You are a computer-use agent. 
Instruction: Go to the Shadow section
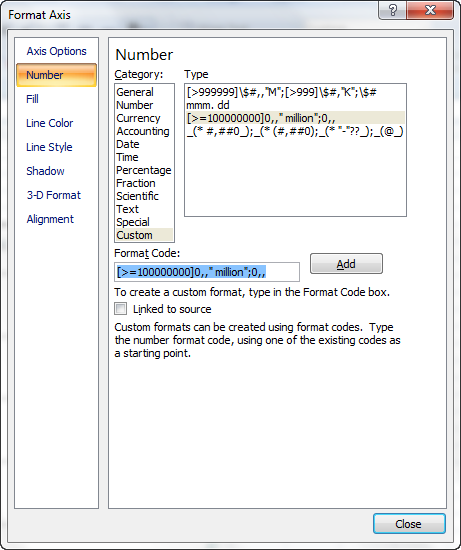[45, 171]
